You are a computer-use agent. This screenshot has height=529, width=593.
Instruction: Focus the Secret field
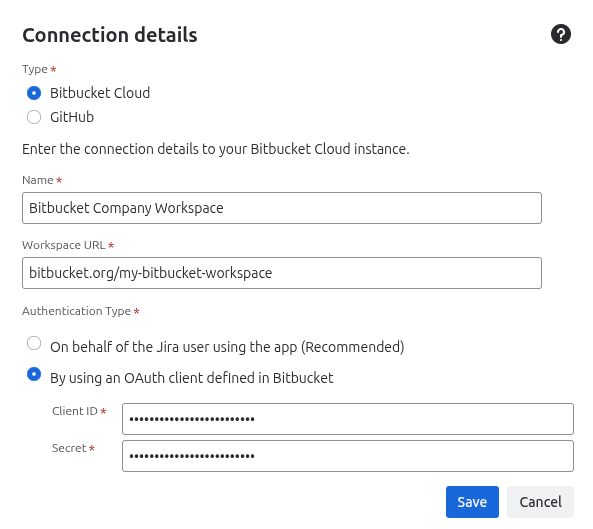(348, 456)
